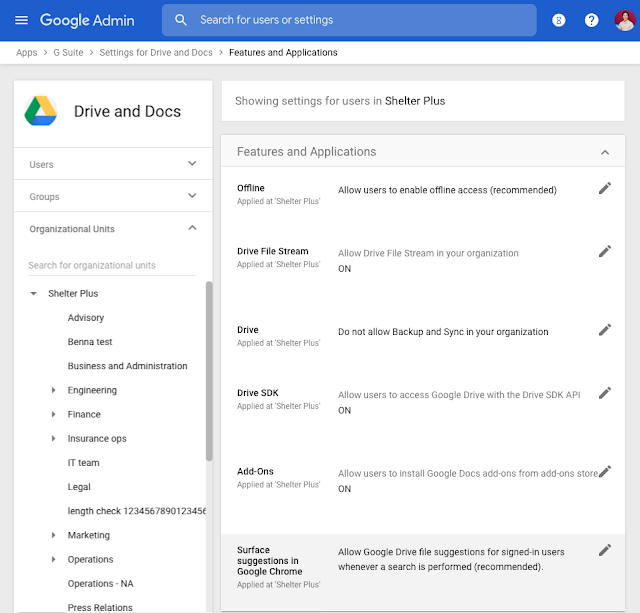This screenshot has width=640, height=613.
Task: Collapse the Features and Applications panel
Action: coord(604,152)
